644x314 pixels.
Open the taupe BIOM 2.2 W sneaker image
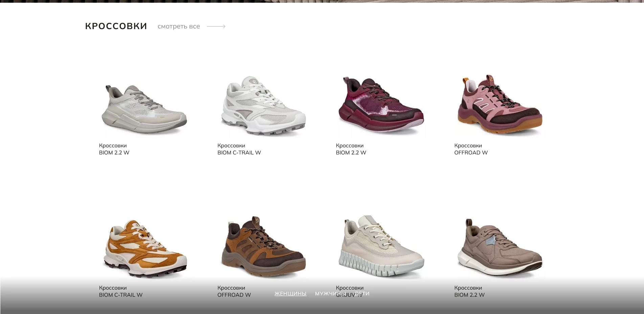coord(500,247)
